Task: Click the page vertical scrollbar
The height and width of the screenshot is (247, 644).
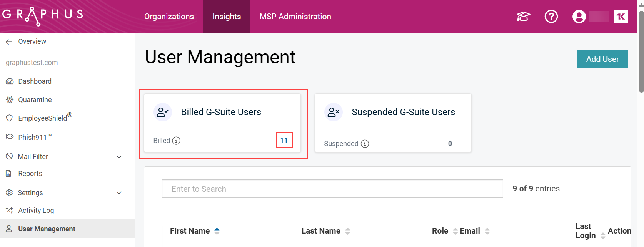Action: coord(641,52)
